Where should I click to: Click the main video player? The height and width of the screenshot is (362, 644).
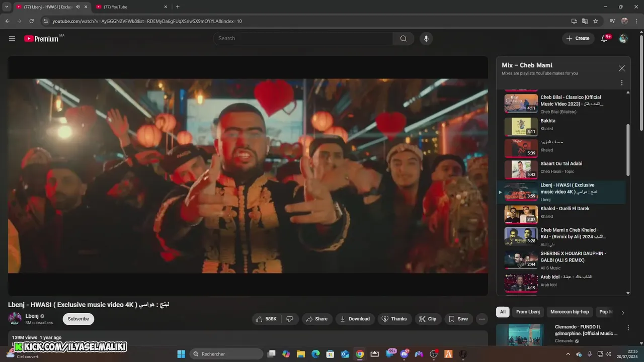click(x=248, y=176)
